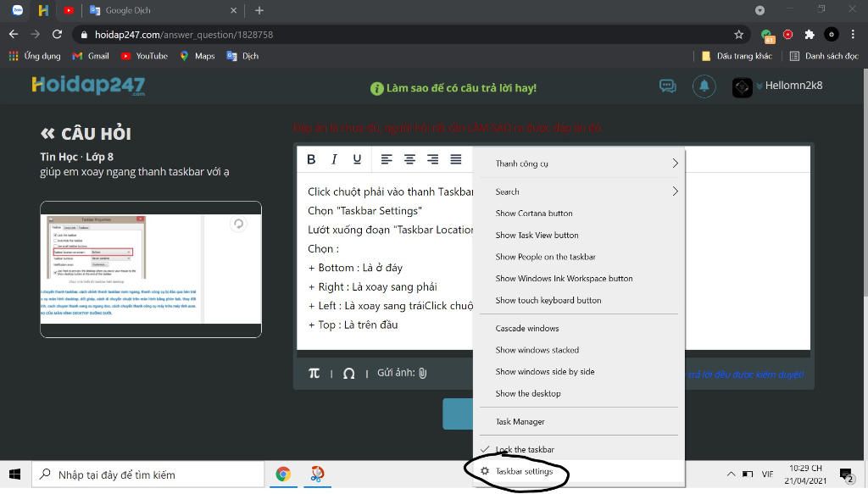868x494 pixels.
Task: Open the Chrome three-dot menu
Action: tap(853, 34)
